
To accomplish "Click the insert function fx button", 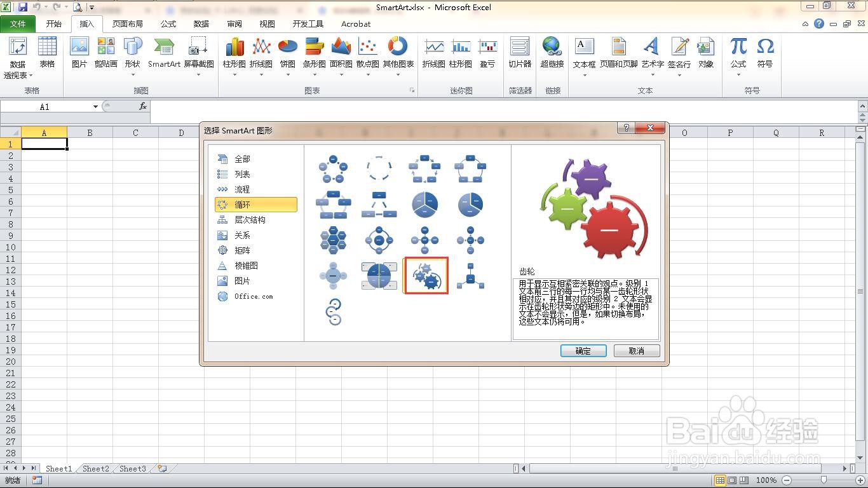I will click(x=143, y=107).
